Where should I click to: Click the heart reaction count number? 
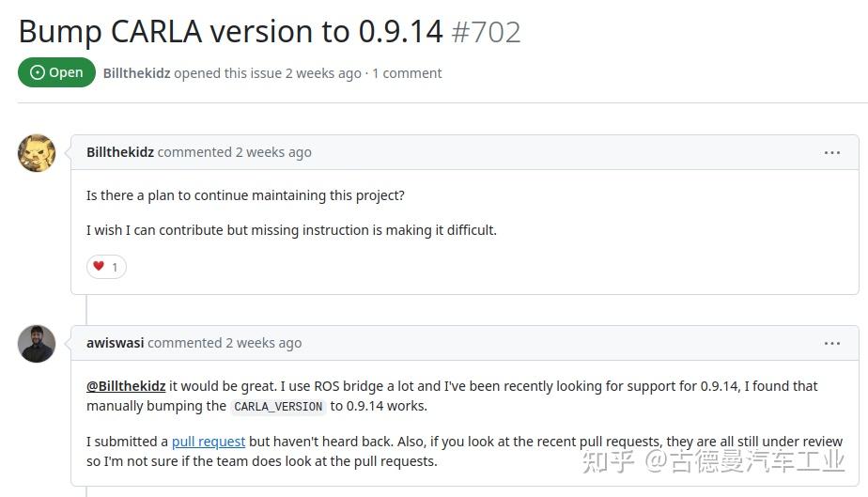115,268
